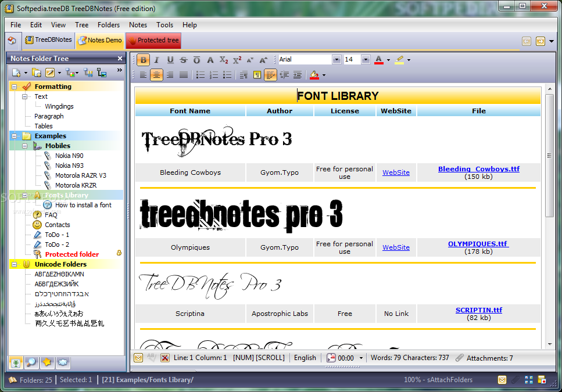Screen dimensions: 562x392
Task: Toggle the paragraph marks button
Action: [x=257, y=75]
